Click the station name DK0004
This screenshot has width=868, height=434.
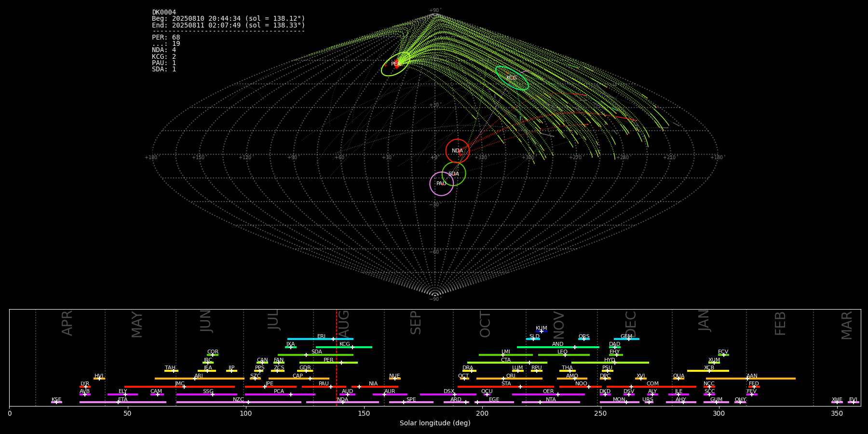pos(164,13)
